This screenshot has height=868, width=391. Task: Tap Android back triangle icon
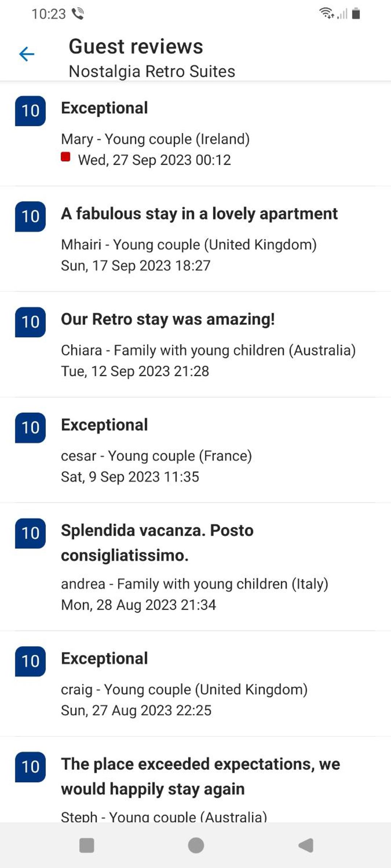(306, 846)
